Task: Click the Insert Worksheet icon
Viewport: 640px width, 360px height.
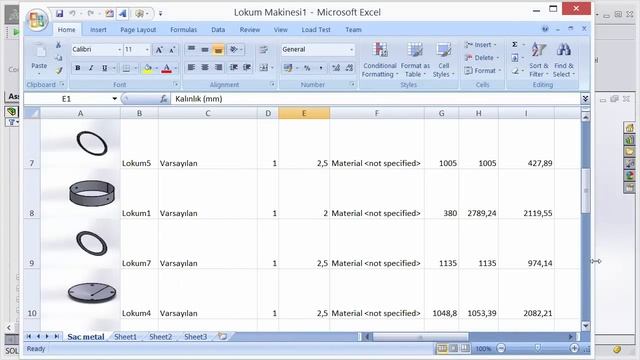Action: 222,336
